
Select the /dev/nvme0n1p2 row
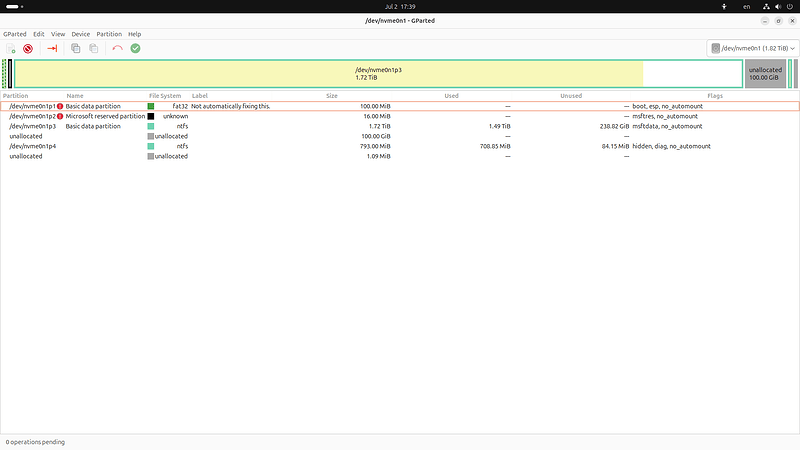pos(400,116)
